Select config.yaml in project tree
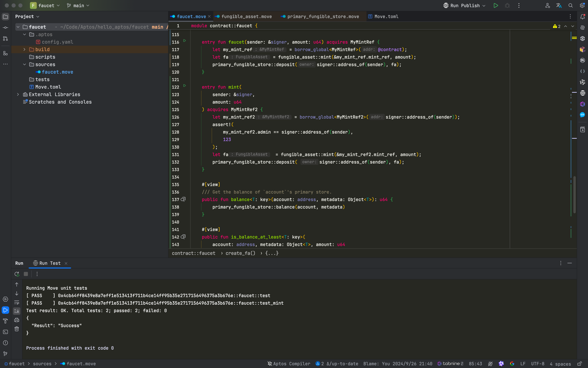 tap(57, 42)
